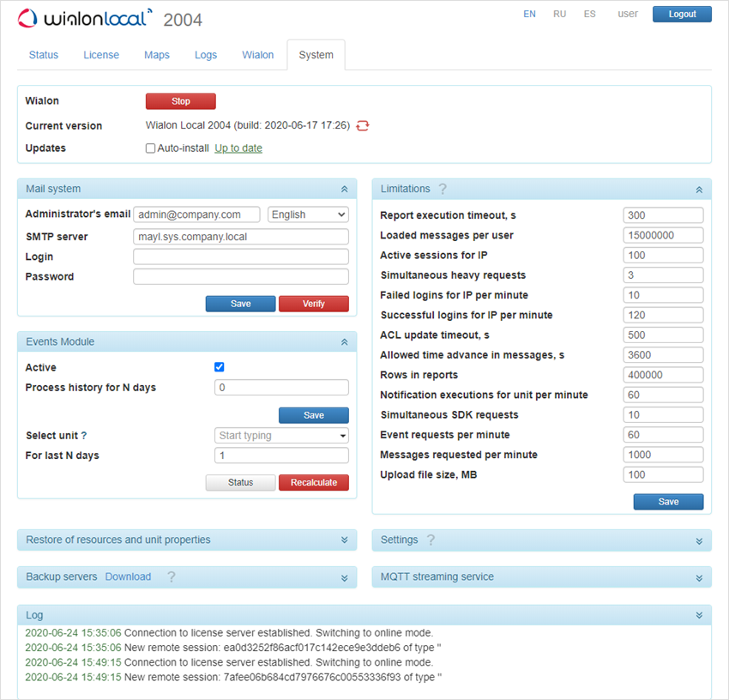Click the Backup servers Download link
This screenshot has height=700, width=729.
pyautogui.click(x=129, y=576)
